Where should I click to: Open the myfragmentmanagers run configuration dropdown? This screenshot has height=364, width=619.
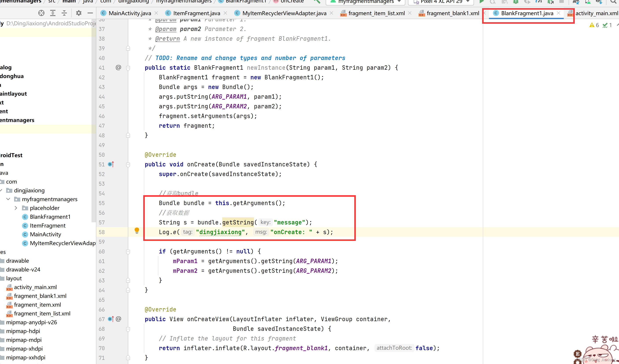[x=365, y=2]
